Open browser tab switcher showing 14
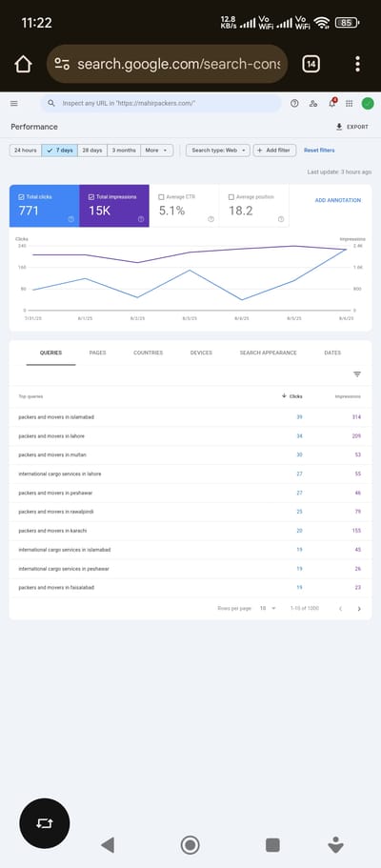The height and width of the screenshot is (868, 381). 311,64
